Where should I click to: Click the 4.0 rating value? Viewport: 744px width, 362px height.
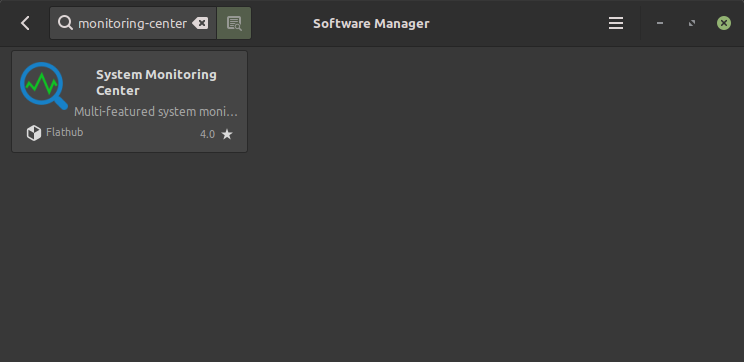pyautogui.click(x=207, y=134)
